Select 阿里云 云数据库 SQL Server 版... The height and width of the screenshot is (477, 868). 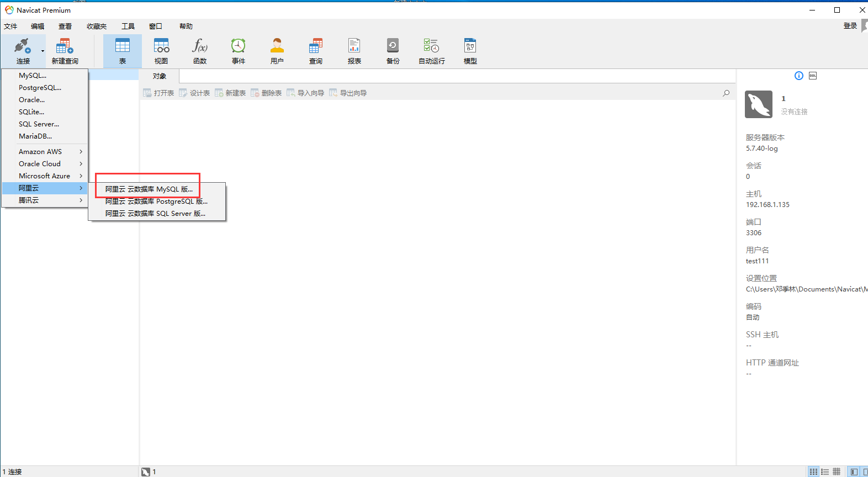point(157,214)
